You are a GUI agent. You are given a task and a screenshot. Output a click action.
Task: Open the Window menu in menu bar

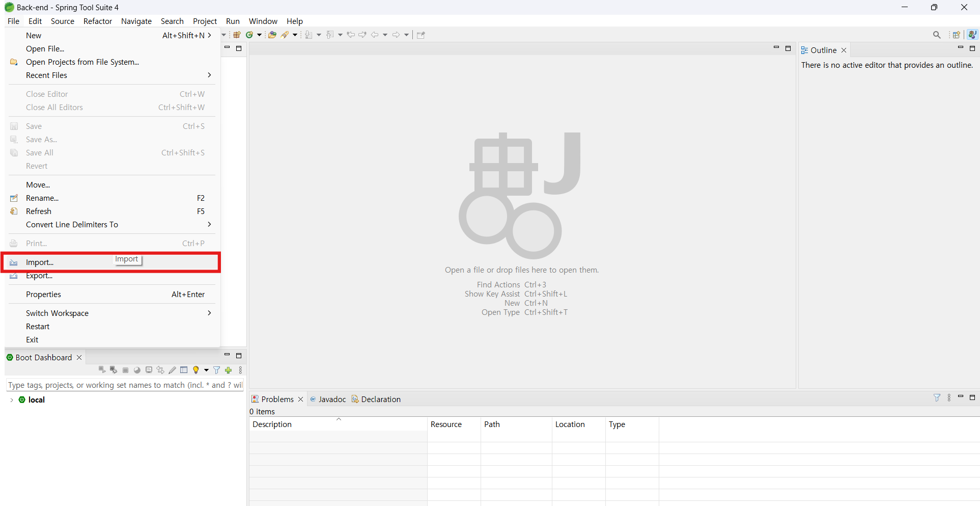click(263, 21)
